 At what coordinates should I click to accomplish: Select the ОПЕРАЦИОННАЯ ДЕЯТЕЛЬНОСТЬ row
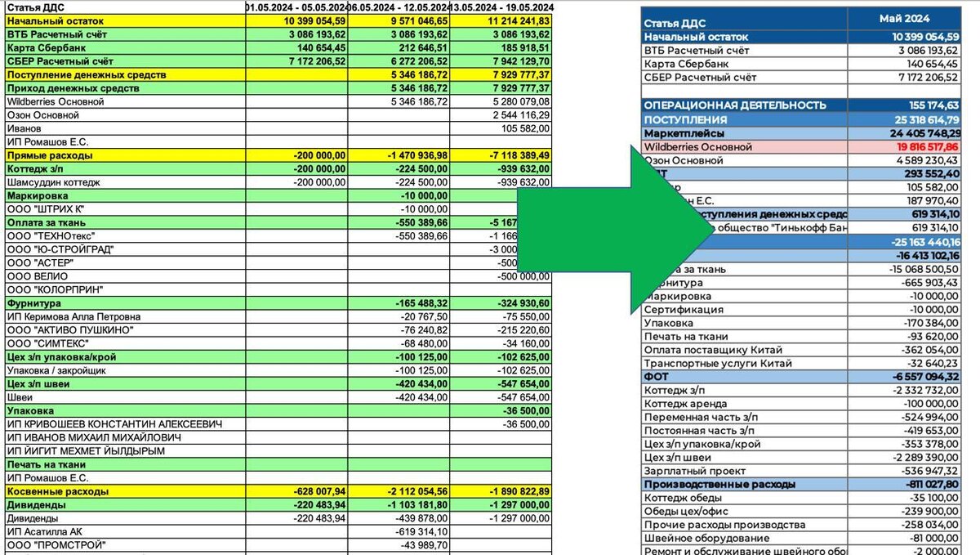click(x=800, y=105)
